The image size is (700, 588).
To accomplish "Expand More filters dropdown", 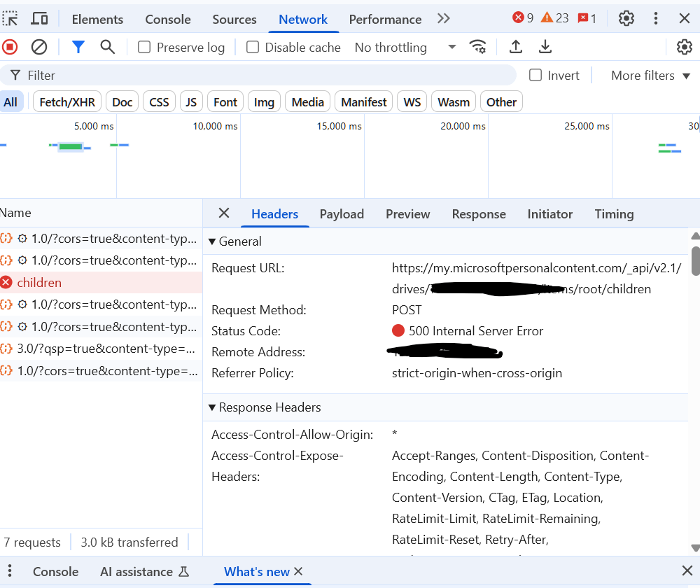I will coord(650,76).
